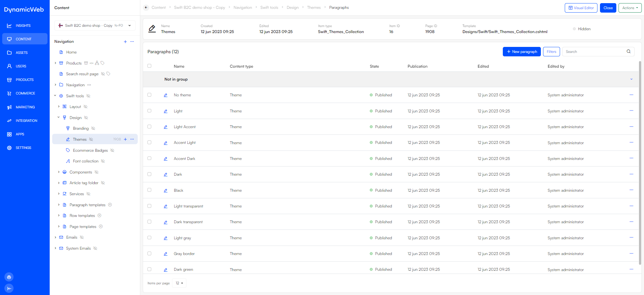Viewport: 644px width, 295px height.
Task: Click the Close button
Action: click(x=608, y=8)
